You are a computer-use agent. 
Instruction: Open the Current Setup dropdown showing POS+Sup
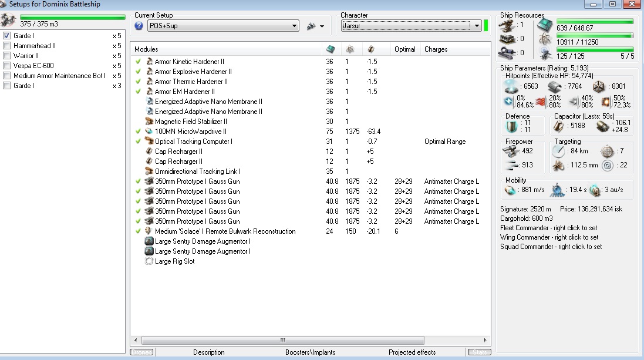(223, 26)
